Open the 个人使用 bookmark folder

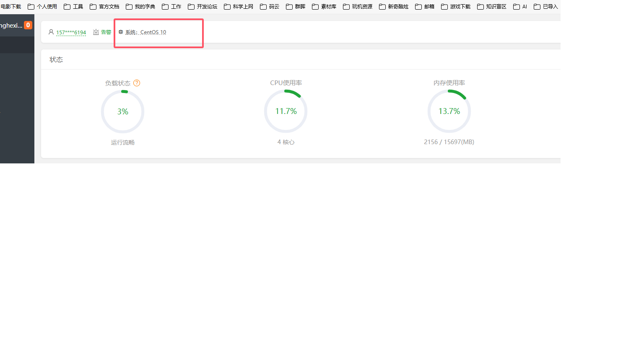pyautogui.click(x=42, y=7)
